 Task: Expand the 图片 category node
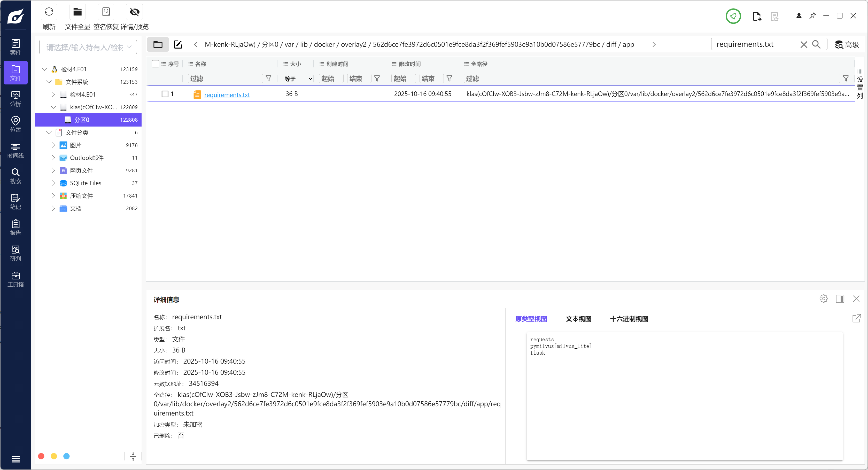click(53, 145)
